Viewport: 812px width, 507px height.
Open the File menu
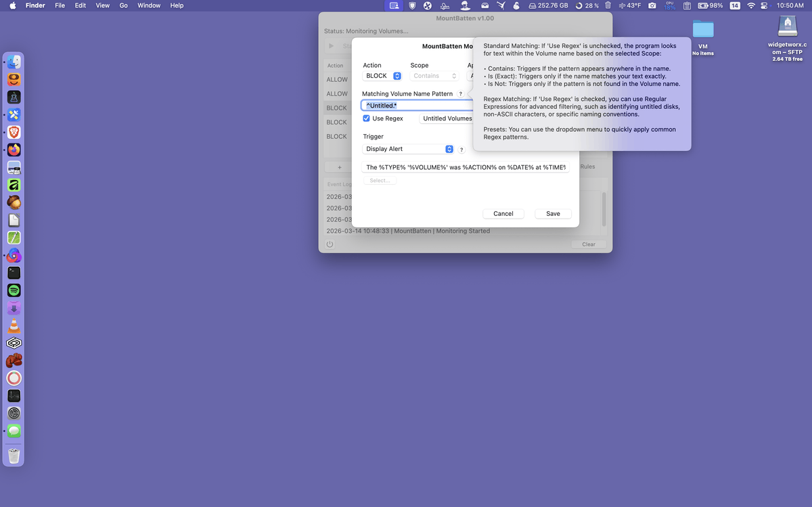[x=60, y=5]
